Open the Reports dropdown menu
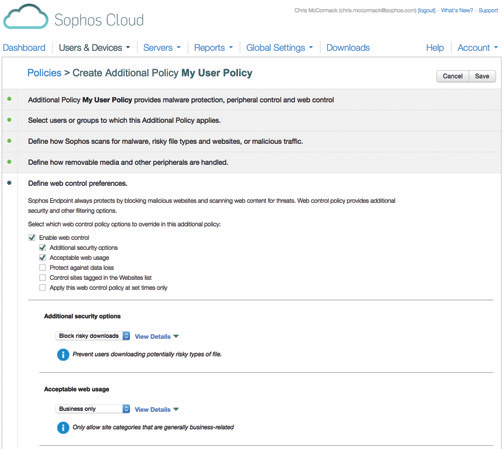Viewport: 504px width, 449px height. tap(214, 48)
